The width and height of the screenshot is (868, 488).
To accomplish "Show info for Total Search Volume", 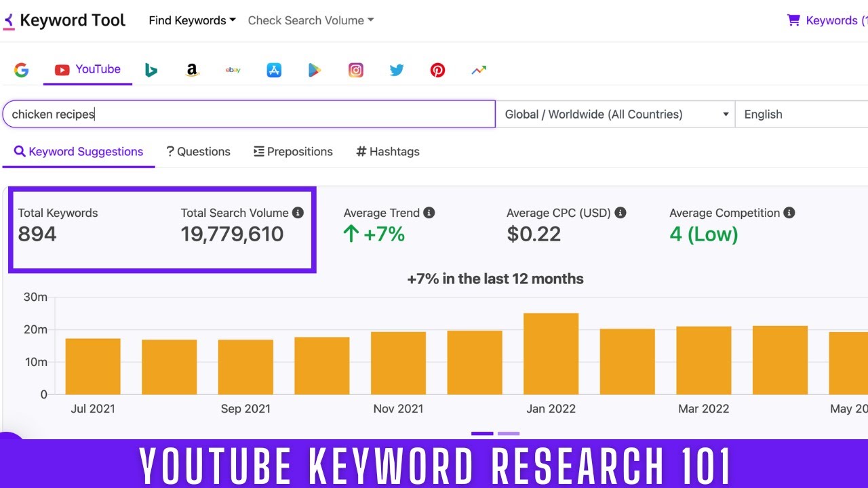I will [x=298, y=213].
